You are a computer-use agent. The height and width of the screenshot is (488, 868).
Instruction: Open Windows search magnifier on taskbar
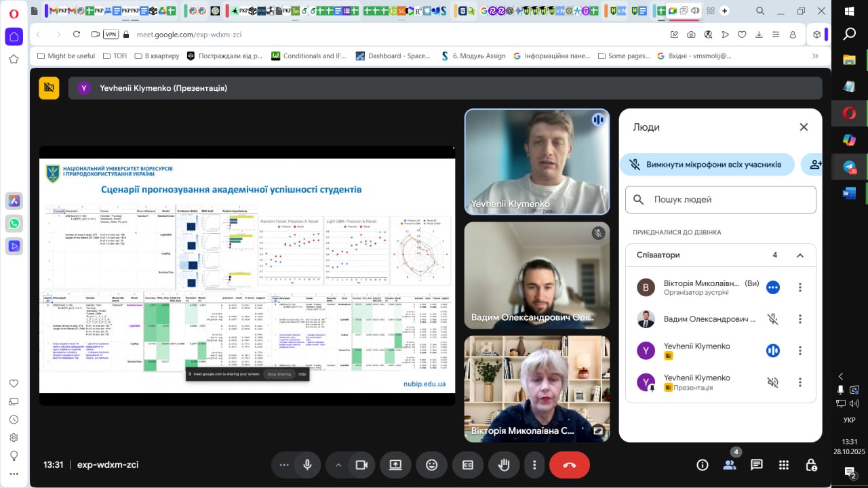[849, 35]
